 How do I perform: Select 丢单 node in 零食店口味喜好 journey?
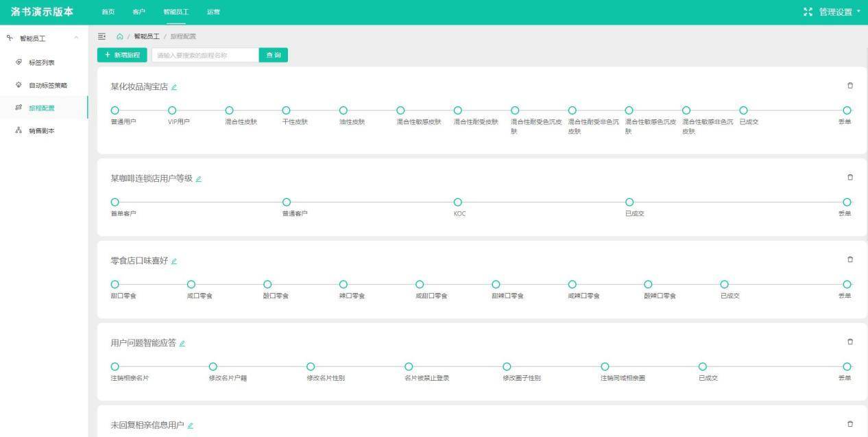[x=847, y=285]
